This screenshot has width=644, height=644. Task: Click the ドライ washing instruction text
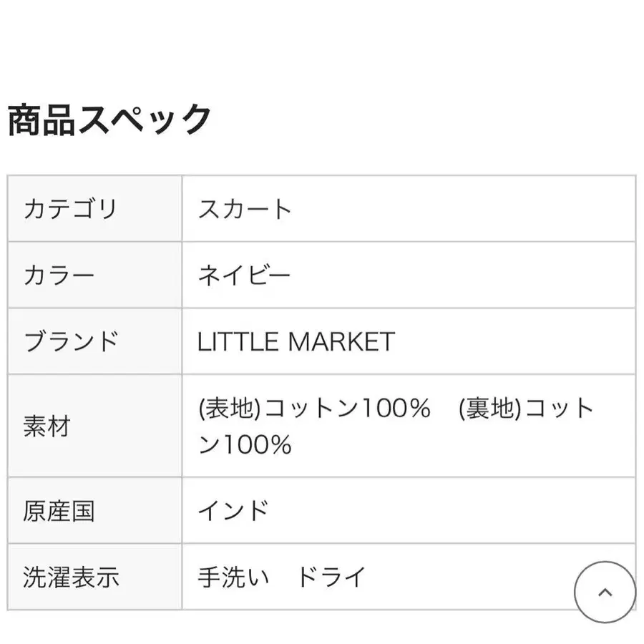point(331,577)
